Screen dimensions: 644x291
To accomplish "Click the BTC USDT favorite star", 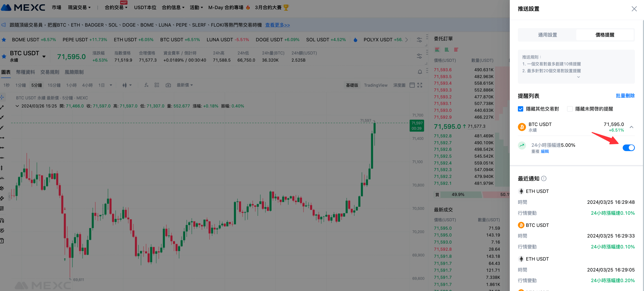I will point(4,56).
